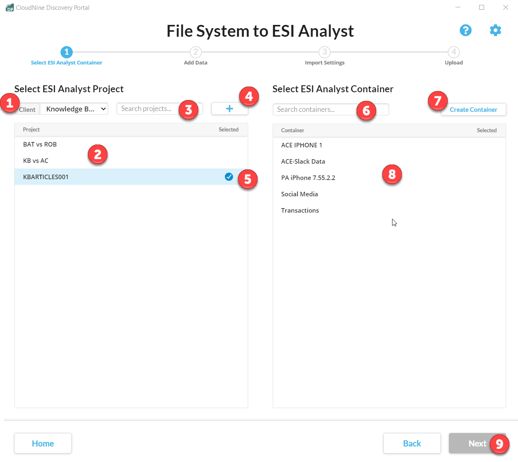The height and width of the screenshot is (462, 518).
Task: Click the plus icon to add project
Action: [x=229, y=109]
